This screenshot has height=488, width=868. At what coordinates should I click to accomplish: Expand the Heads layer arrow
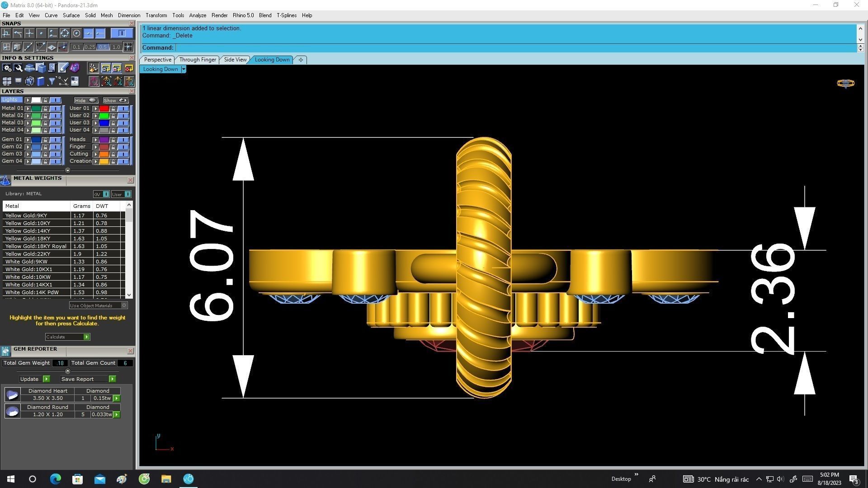click(x=95, y=140)
